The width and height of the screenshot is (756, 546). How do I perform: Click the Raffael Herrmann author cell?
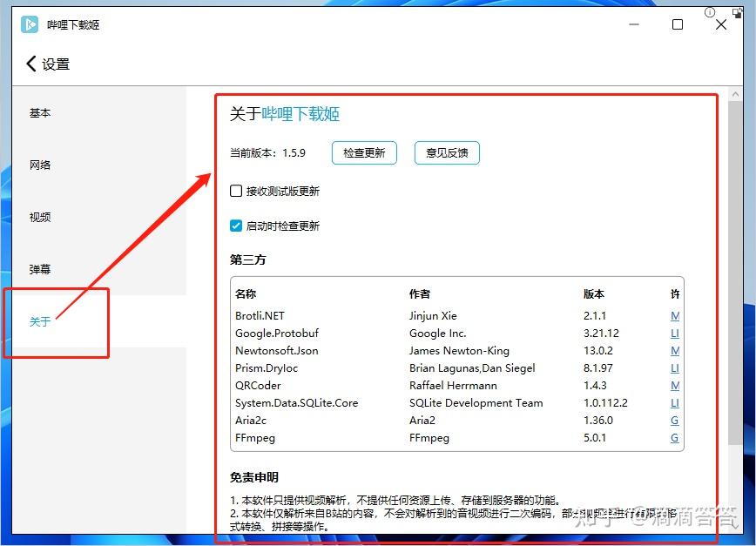point(453,386)
